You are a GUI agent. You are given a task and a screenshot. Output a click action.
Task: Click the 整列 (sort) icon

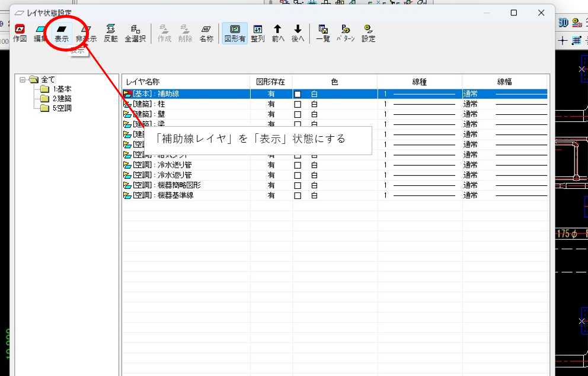pyautogui.click(x=258, y=33)
